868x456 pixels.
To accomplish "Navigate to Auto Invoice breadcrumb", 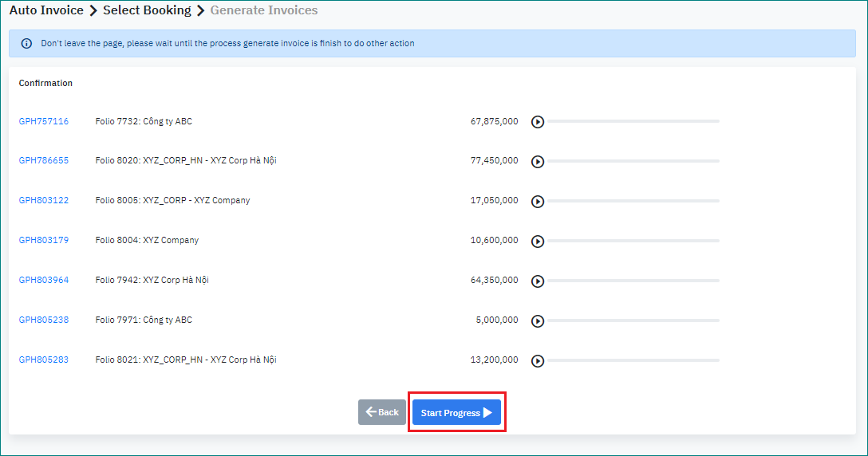I will click(x=46, y=10).
